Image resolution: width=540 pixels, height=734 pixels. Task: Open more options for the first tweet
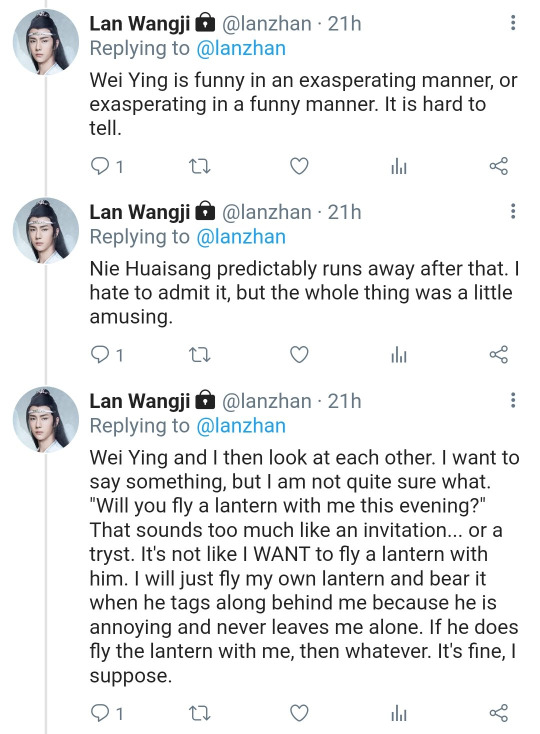pos(513,22)
